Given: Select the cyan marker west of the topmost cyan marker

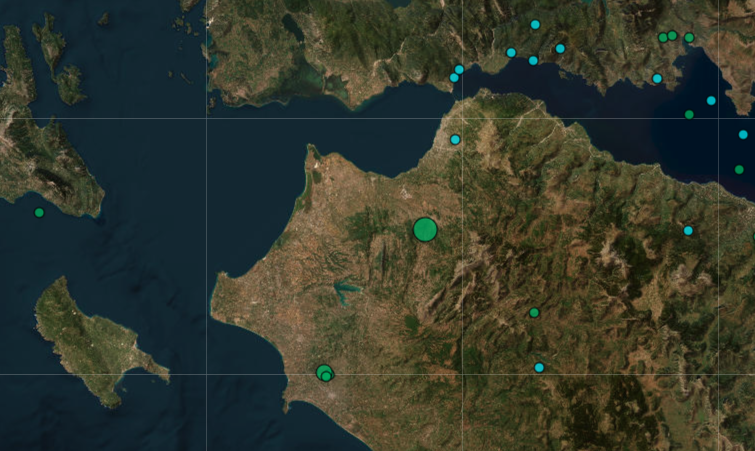Looking at the screenshot, I should click(511, 52).
